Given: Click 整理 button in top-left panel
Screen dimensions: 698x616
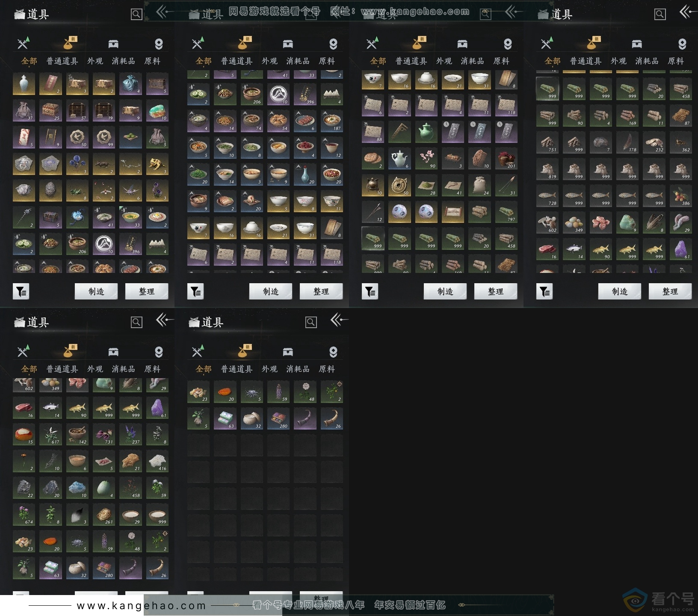Looking at the screenshot, I should tap(147, 291).
